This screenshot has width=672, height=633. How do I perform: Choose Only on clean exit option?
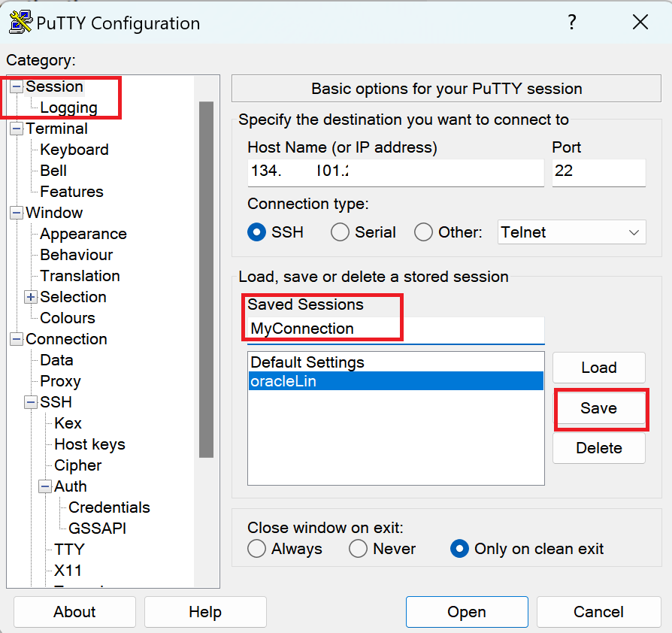pos(459,549)
